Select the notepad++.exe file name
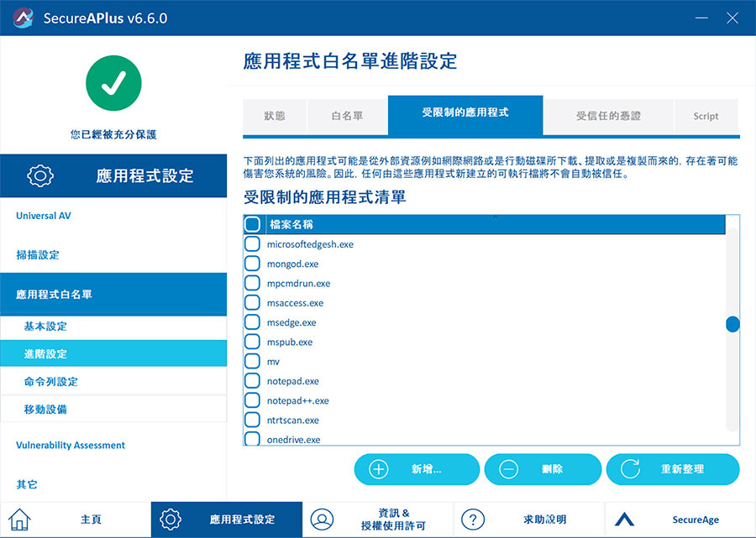Viewport: 756px width, 538px height. [x=297, y=400]
